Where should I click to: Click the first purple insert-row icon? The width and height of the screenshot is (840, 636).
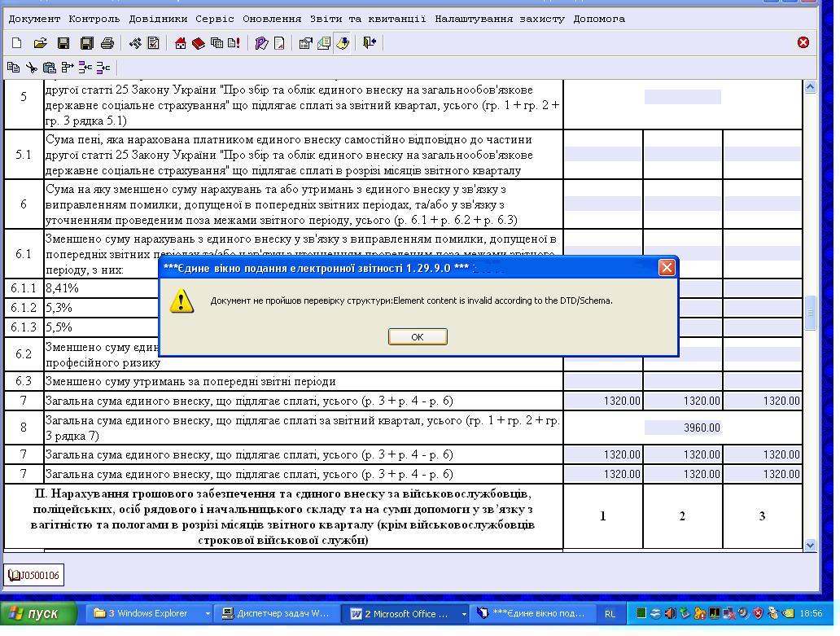tap(85, 68)
